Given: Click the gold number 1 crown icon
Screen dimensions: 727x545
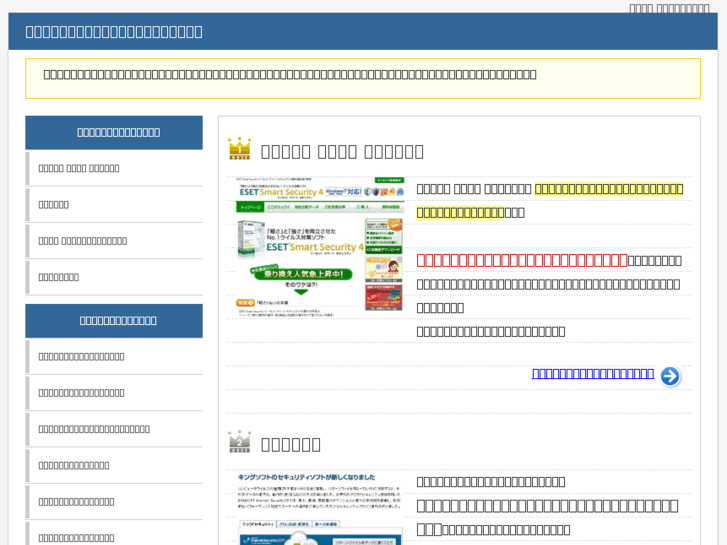Looking at the screenshot, I should (x=240, y=148).
